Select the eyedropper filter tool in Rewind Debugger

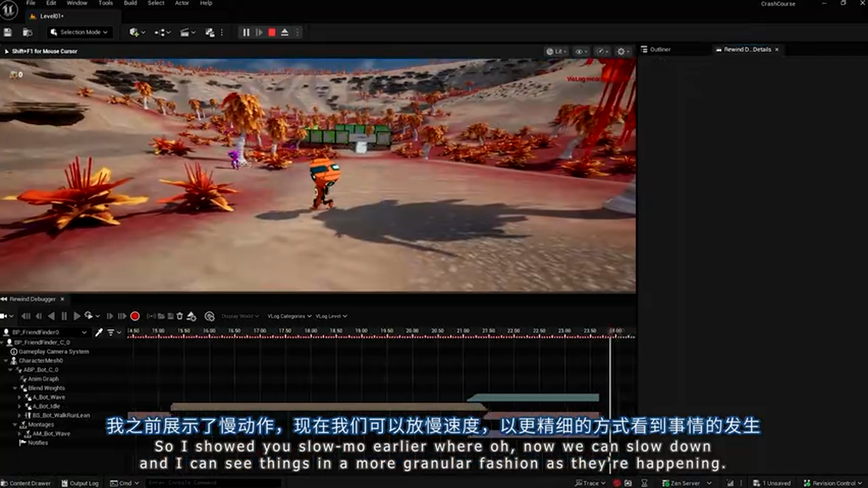(x=98, y=332)
